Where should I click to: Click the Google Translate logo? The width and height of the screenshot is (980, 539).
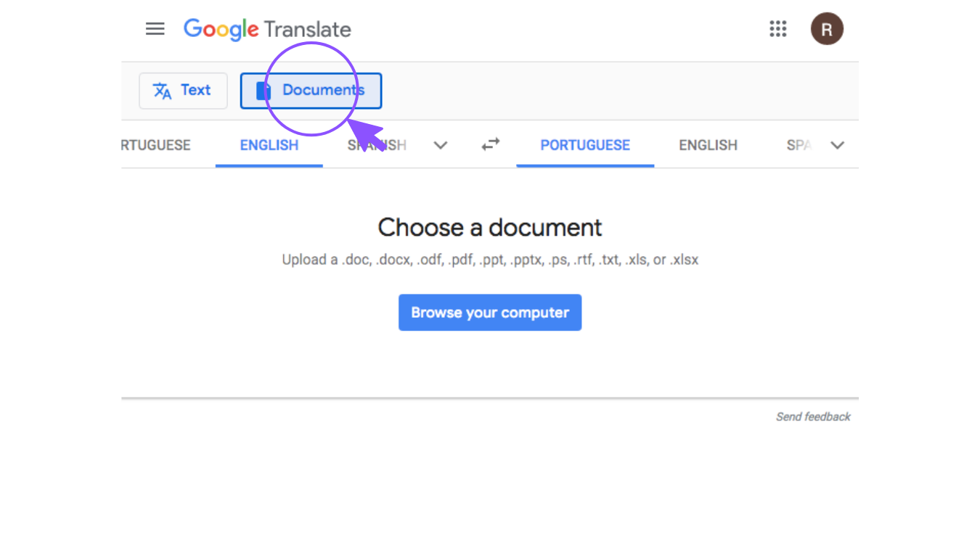(x=267, y=29)
